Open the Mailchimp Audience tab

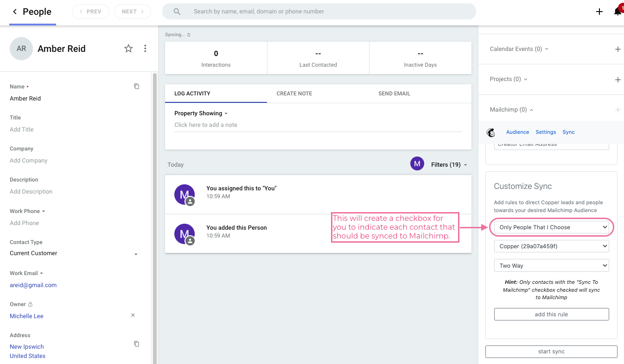pos(517,132)
